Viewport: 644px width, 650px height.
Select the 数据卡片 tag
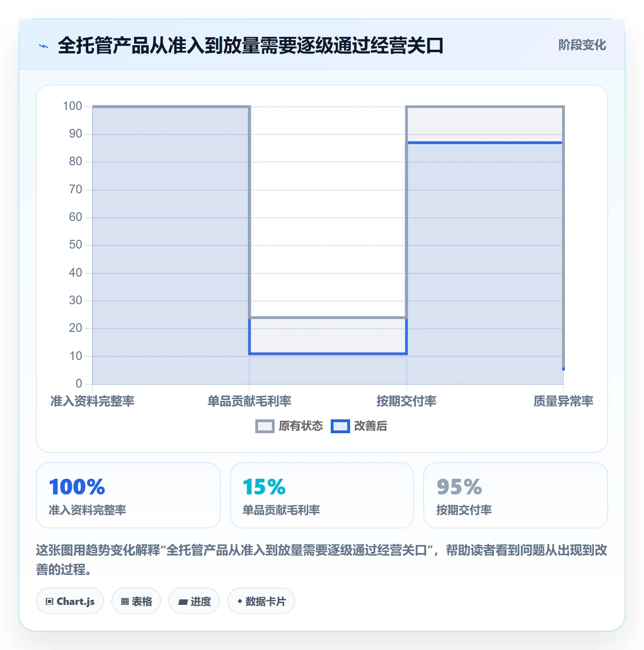261,601
